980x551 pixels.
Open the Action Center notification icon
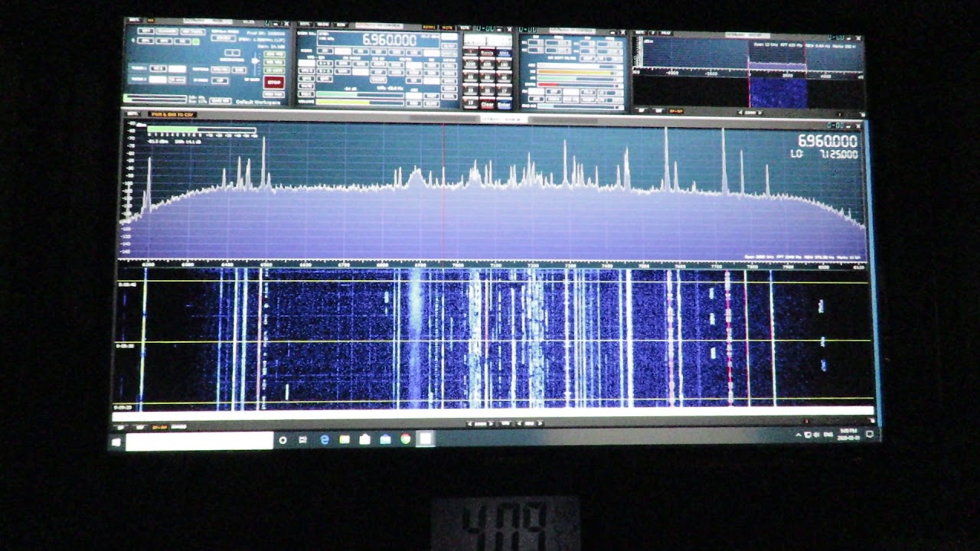tap(870, 434)
